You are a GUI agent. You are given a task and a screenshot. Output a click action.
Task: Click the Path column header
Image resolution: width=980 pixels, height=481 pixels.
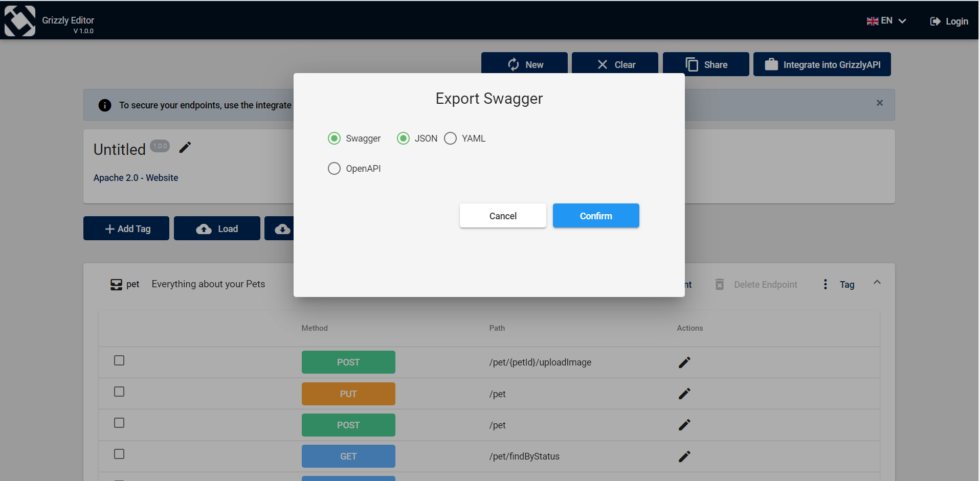(x=497, y=328)
